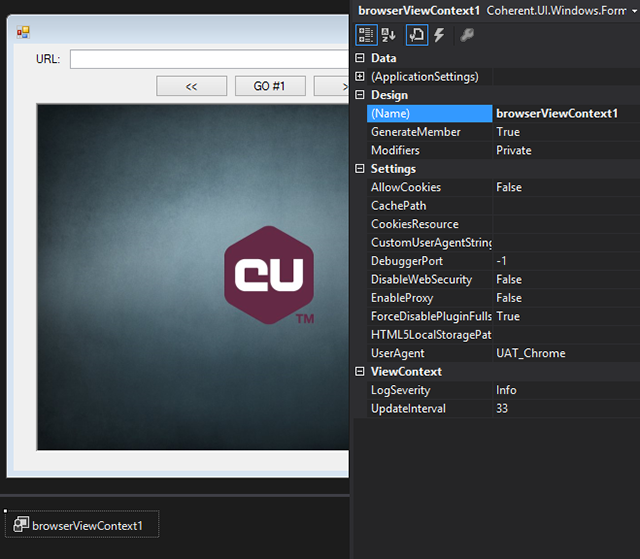Select the DisableWebSecurity property
The image size is (640, 559).
429,280
